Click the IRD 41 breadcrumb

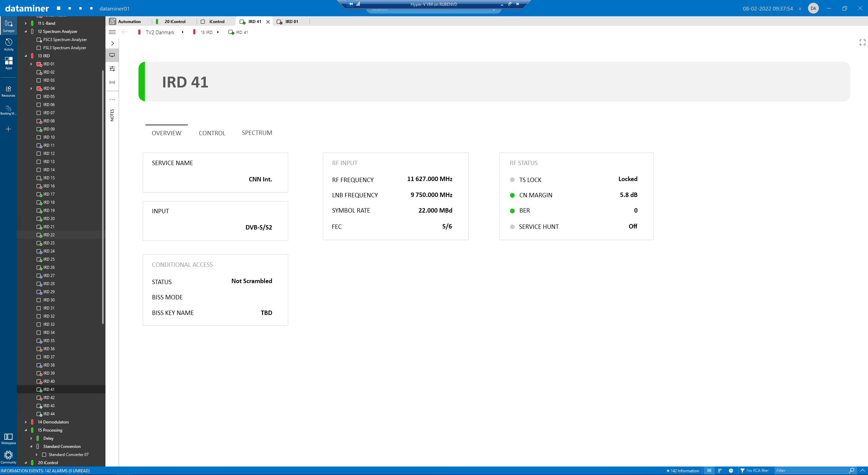tap(242, 32)
